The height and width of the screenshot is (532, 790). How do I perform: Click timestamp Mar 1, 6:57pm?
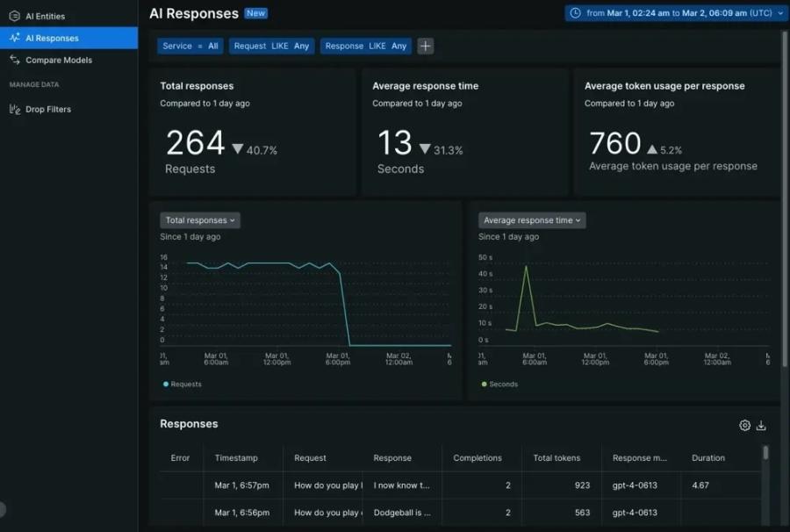tap(242, 485)
